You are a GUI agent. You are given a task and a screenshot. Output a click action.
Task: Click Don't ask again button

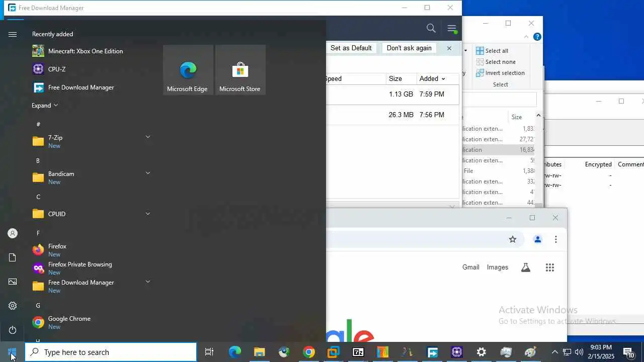pos(409,48)
